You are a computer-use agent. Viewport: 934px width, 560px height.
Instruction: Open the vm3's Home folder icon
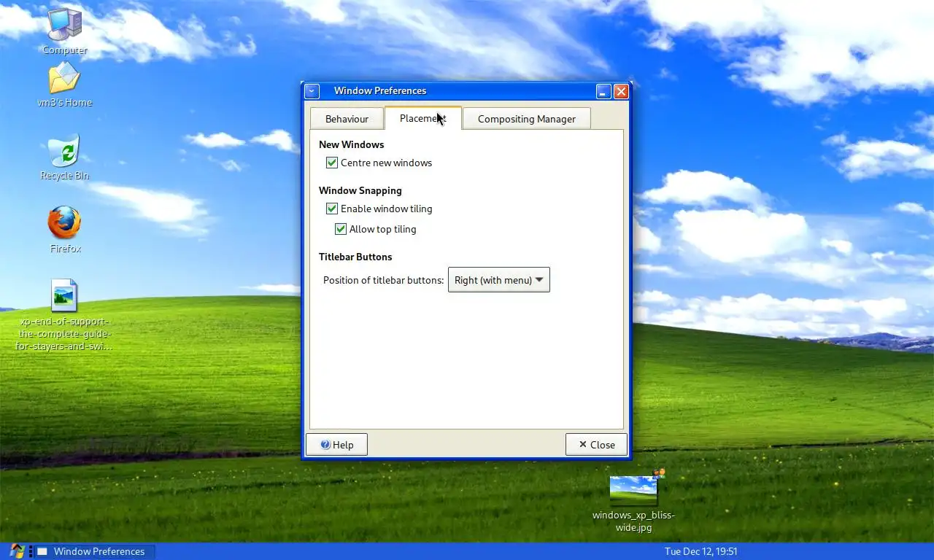click(64, 78)
